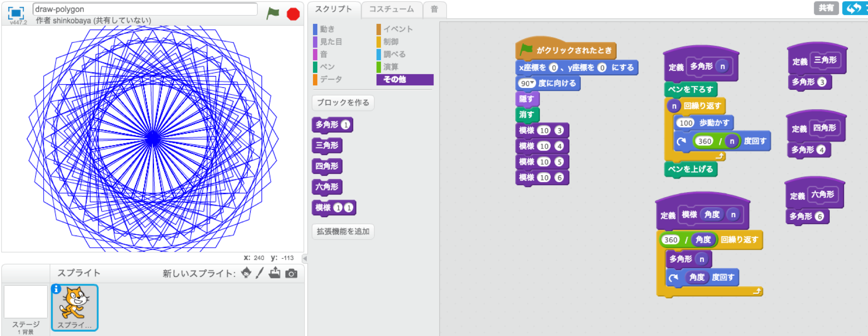
Task: Select 演算 block category
Action: (x=391, y=67)
